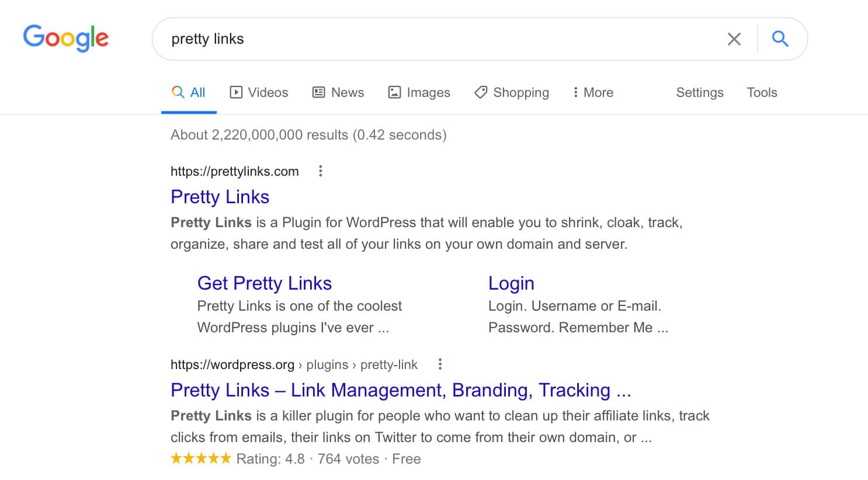Open the Pretty Links – Link Management result
This screenshot has height=480, width=868.
coord(401,390)
